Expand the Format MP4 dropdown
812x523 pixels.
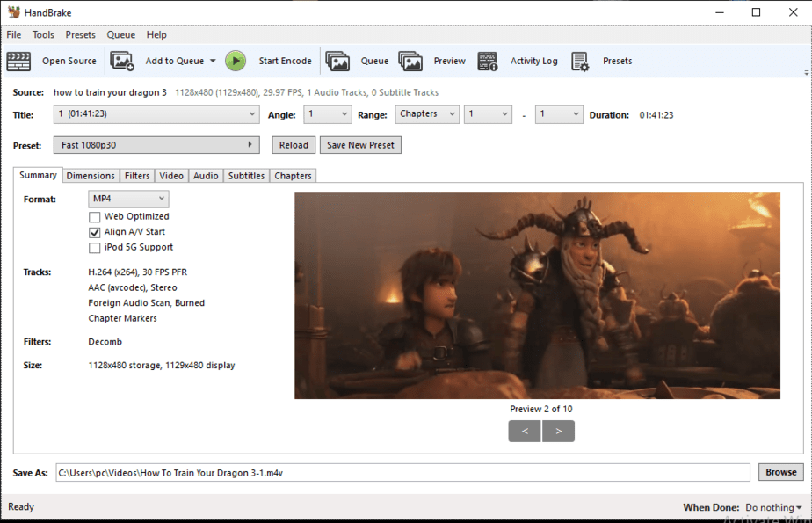[128, 200]
